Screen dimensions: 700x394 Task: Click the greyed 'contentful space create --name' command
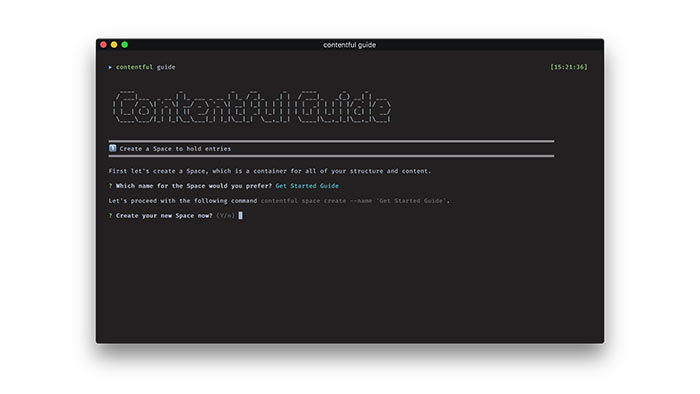(354, 201)
